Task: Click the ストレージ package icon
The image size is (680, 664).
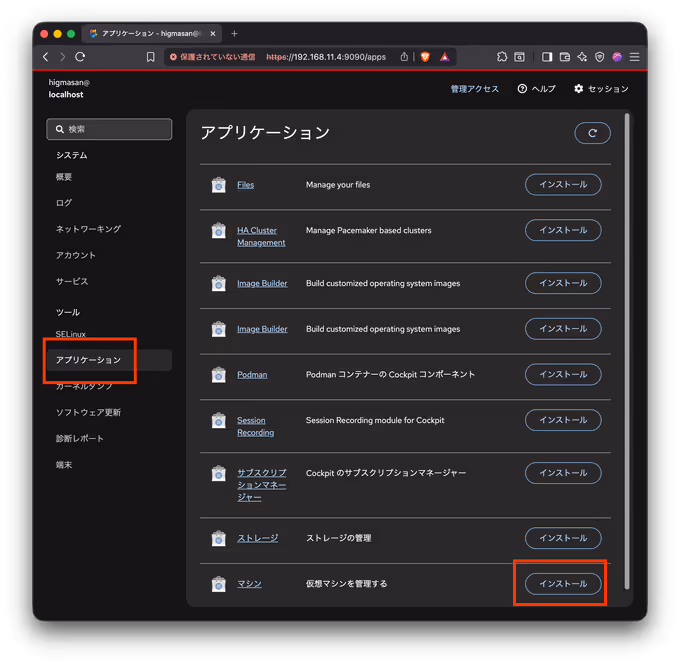Action: click(x=219, y=538)
